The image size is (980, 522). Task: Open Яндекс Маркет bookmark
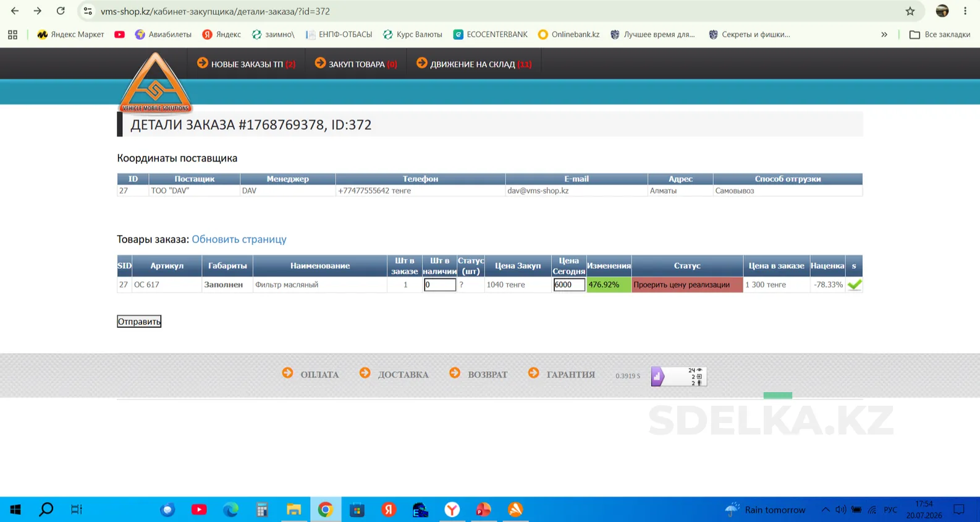coord(70,35)
